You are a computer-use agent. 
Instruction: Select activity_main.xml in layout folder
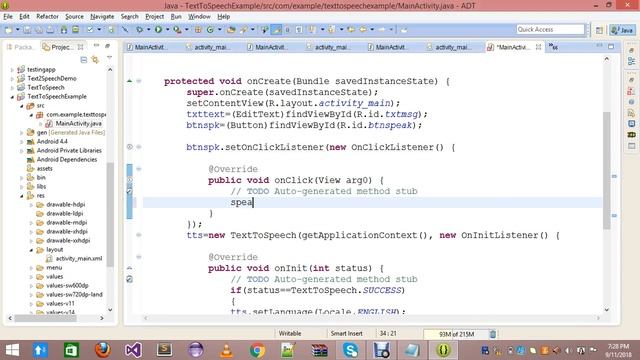[79, 258]
